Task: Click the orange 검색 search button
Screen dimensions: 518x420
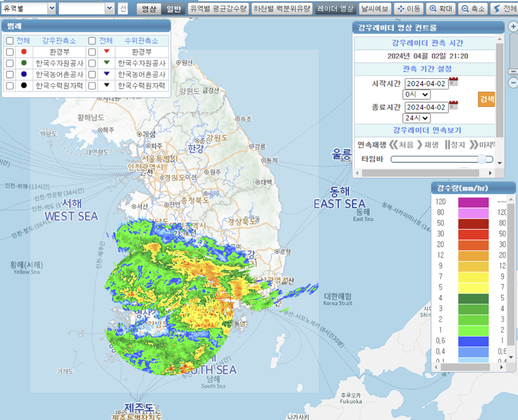Action: point(486,99)
